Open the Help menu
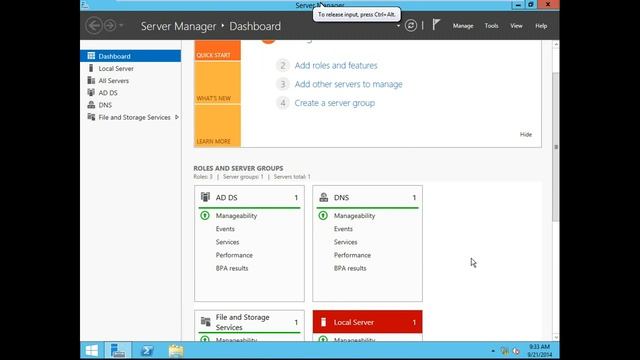Screen dimensions: 640x360 click(541, 26)
